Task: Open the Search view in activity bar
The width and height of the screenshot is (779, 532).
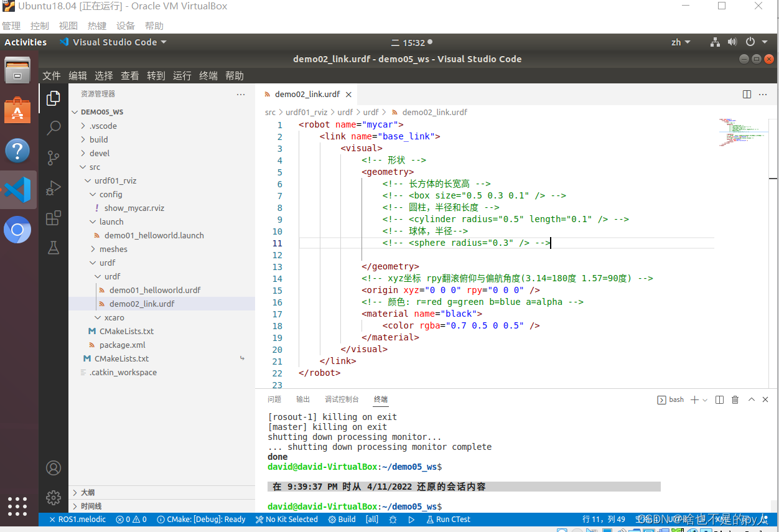Action: point(54,128)
